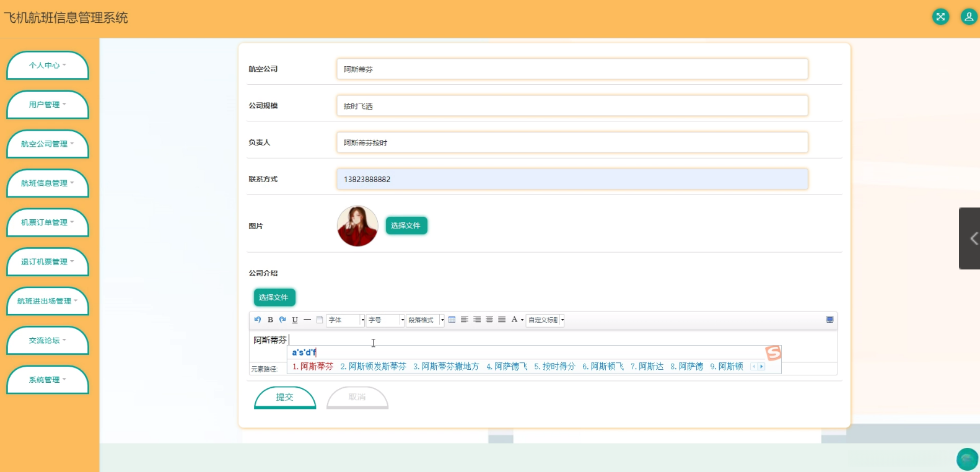Go to next page of IME candidates
This screenshot has width=980, height=472.
coord(761,367)
